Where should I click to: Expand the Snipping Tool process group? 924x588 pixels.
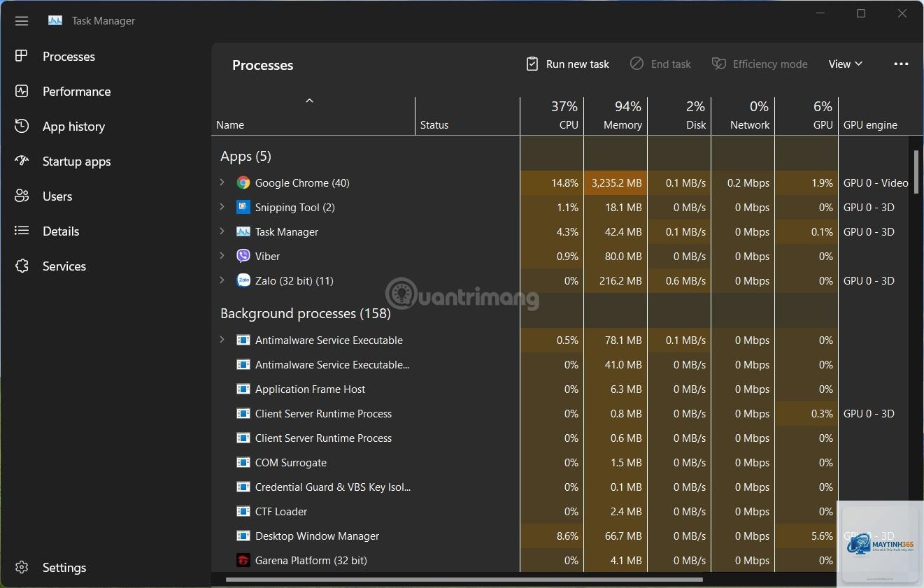(222, 207)
